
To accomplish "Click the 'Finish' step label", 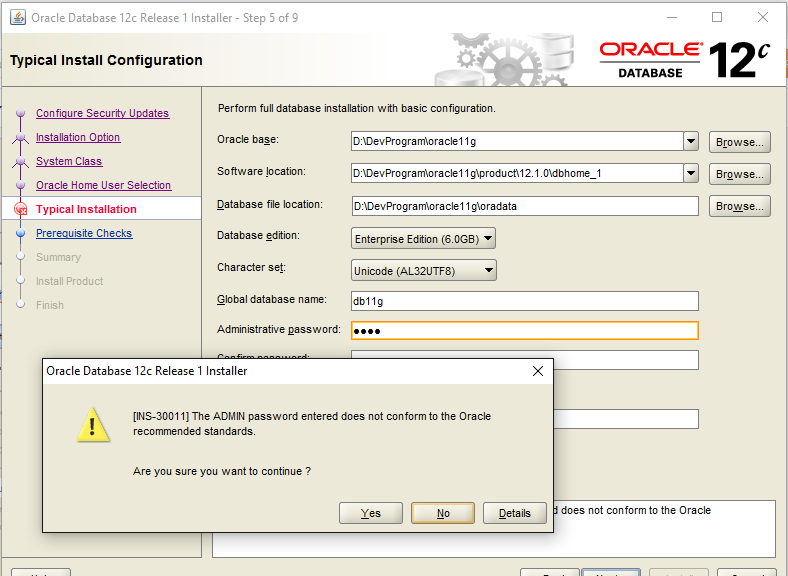I will click(50, 305).
